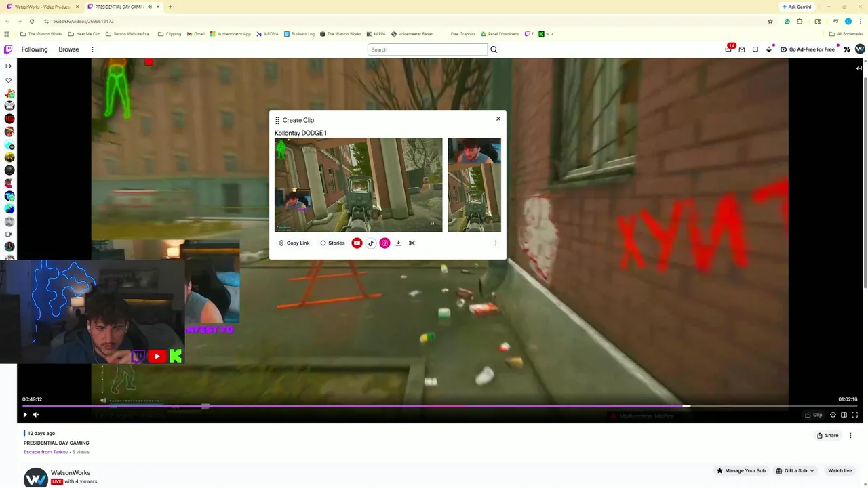Open Escape from Tarkov category link
The width and height of the screenshot is (868, 488).
45,451
